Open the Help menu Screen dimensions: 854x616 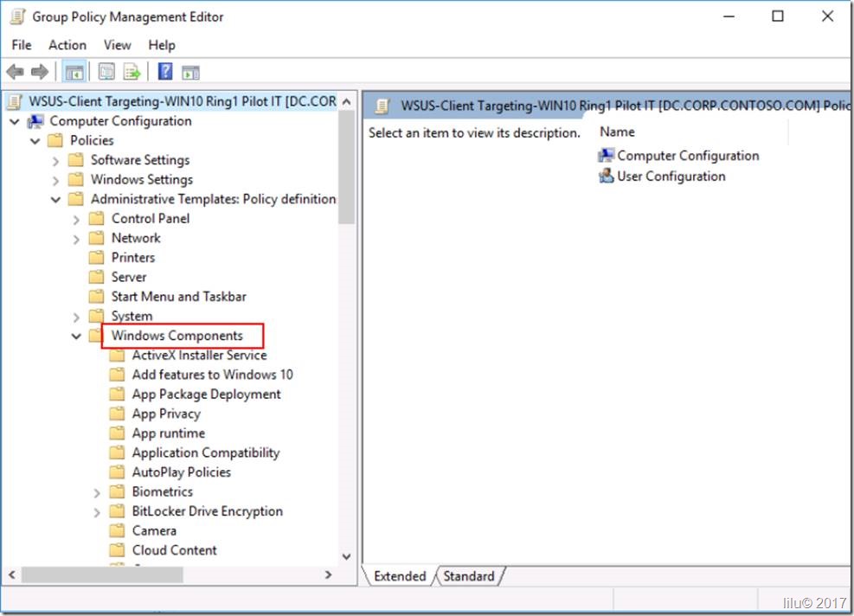coord(162,45)
